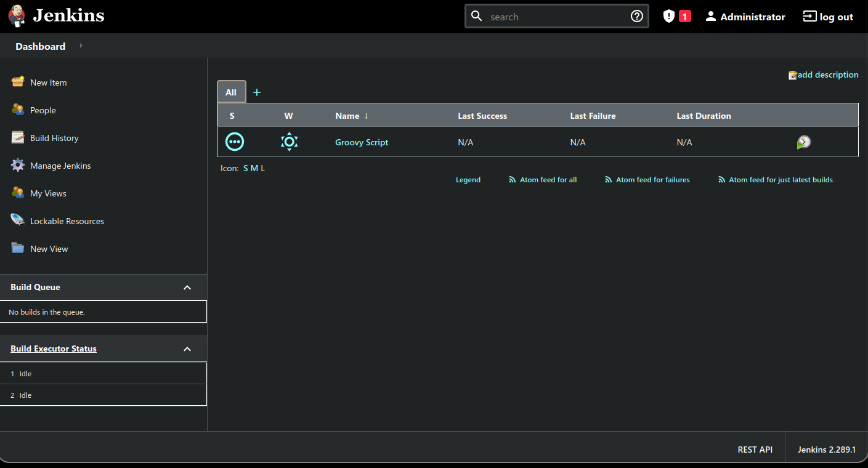Click the search magnifier icon

pyautogui.click(x=476, y=16)
